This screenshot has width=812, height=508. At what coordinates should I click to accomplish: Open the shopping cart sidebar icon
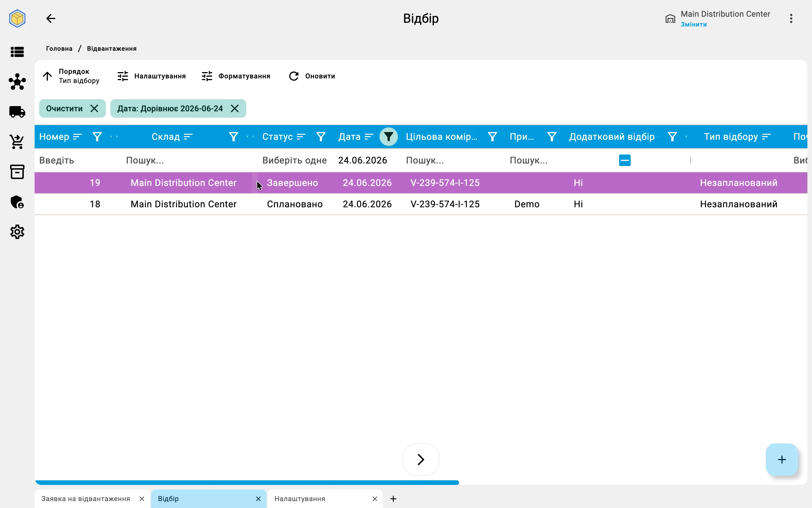17,142
